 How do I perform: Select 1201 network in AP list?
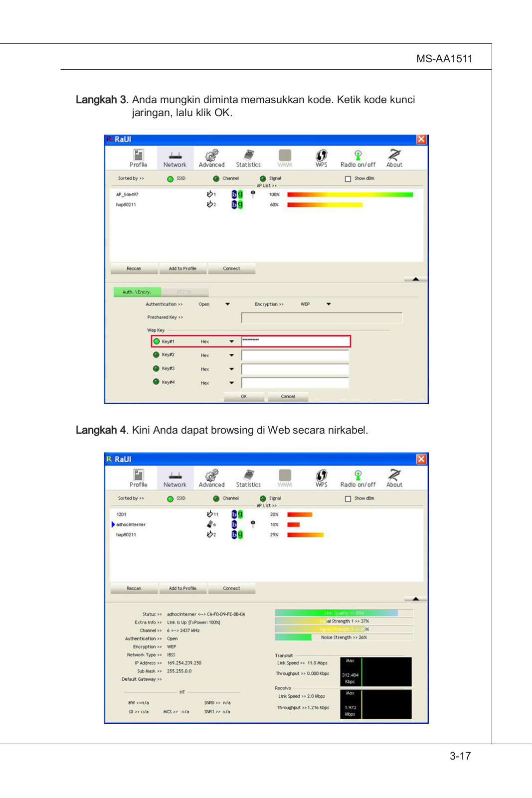(121, 514)
